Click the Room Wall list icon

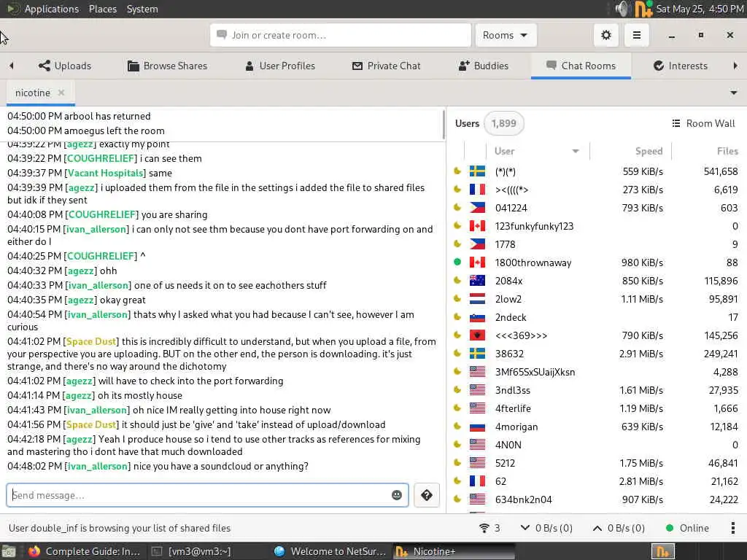[x=676, y=124]
